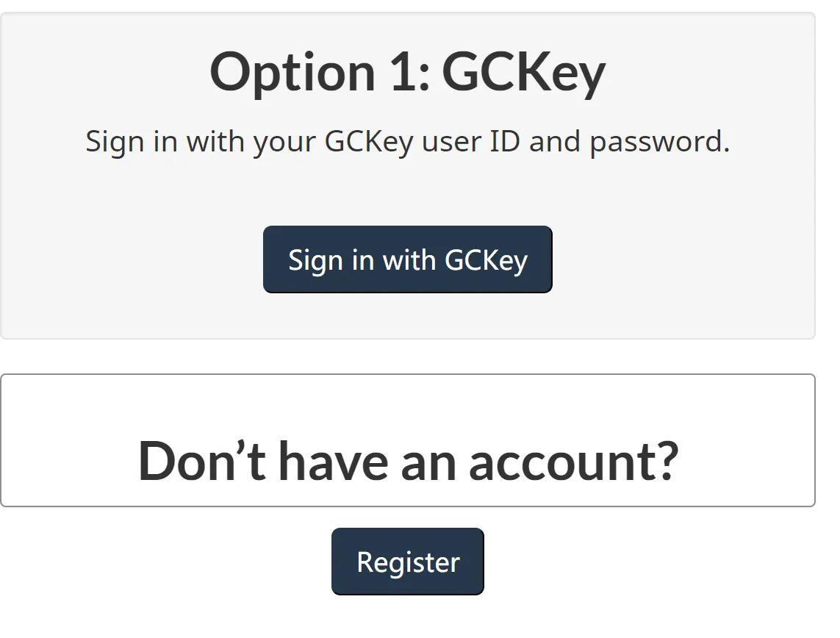This screenshot has height=638, width=840.
Task: Click the GCKey user ID and password instruction text
Action: pyautogui.click(x=407, y=141)
